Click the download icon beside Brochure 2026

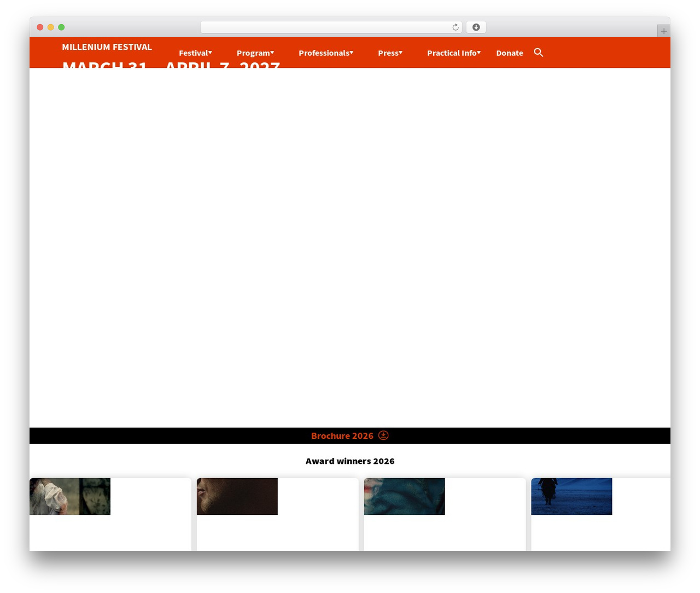383,435
